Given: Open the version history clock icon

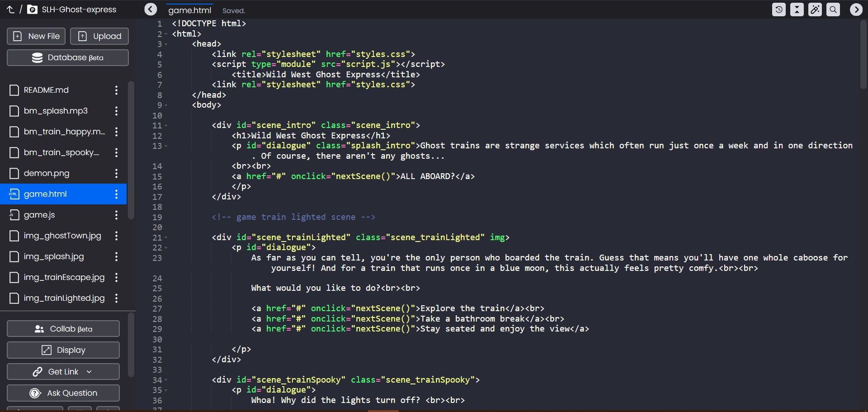Looking at the screenshot, I should [779, 9].
